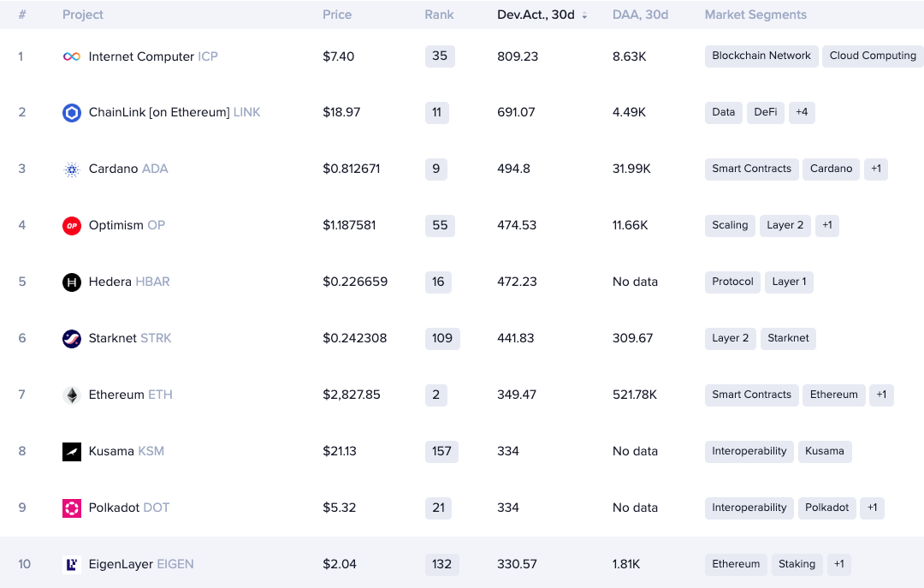Open the Optimism OP project link

(127, 225)
